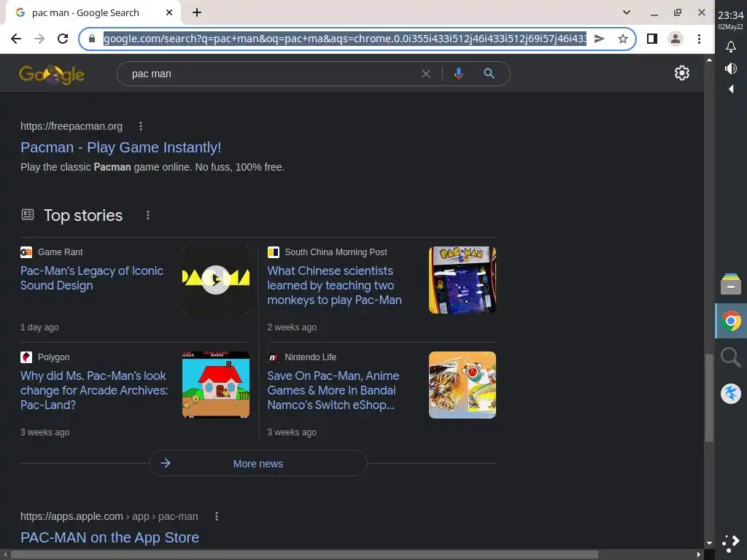Click the Play the classic Pacman description
Image resolution: width=747 pixels, height=560 pixels.
(x=152, y=167)
